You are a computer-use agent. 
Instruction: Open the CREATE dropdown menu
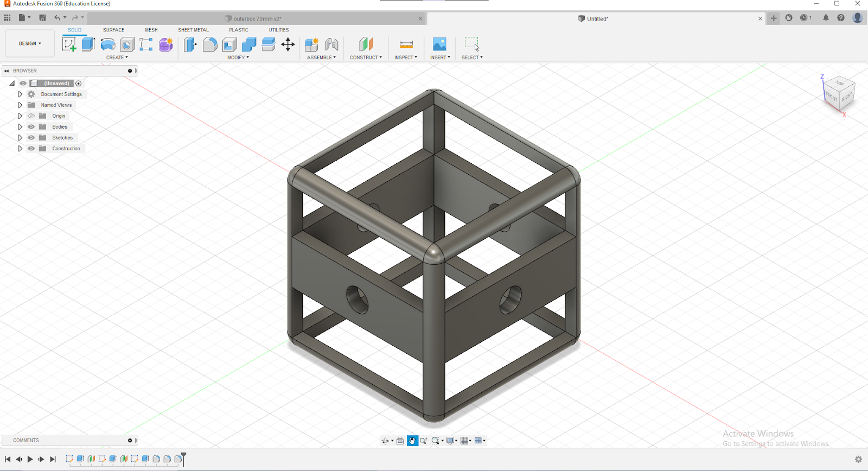tap(117, 58)
